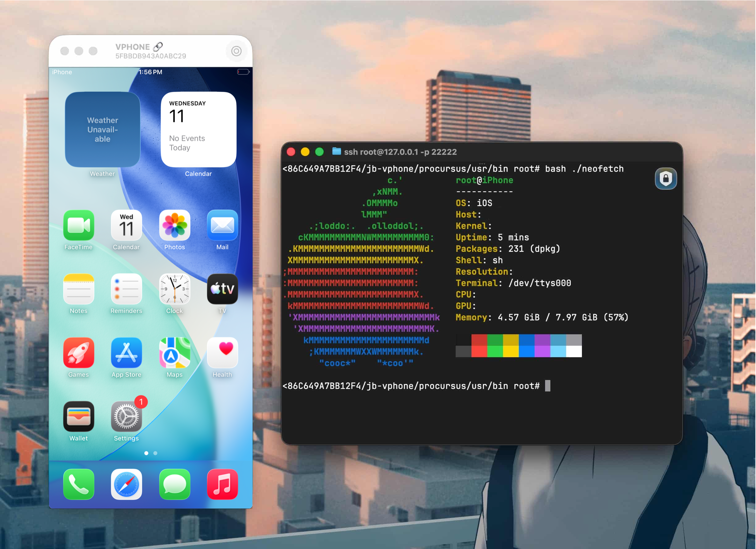Tap the Clock app icon
Viewport: 756px width, 549px height.
coord(175,289)
